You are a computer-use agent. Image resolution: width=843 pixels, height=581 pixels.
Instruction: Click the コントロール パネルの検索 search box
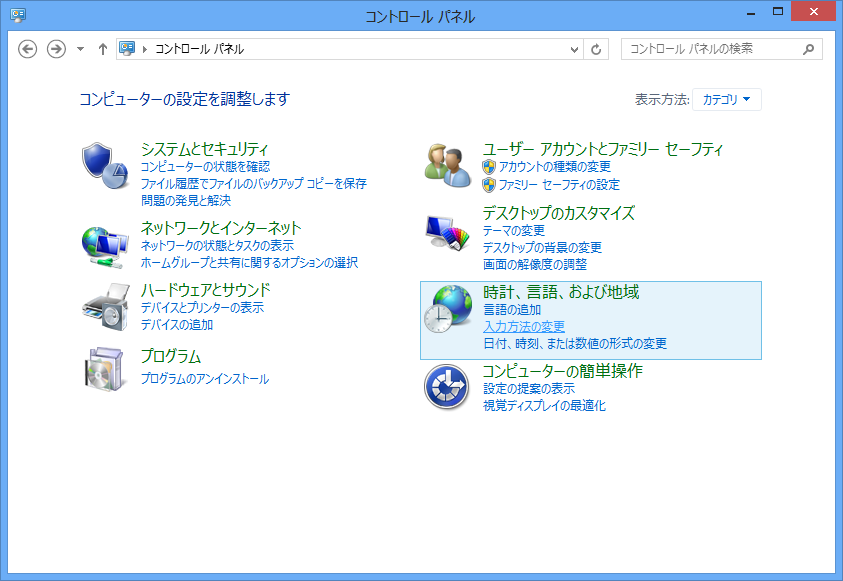coord(710,48)
